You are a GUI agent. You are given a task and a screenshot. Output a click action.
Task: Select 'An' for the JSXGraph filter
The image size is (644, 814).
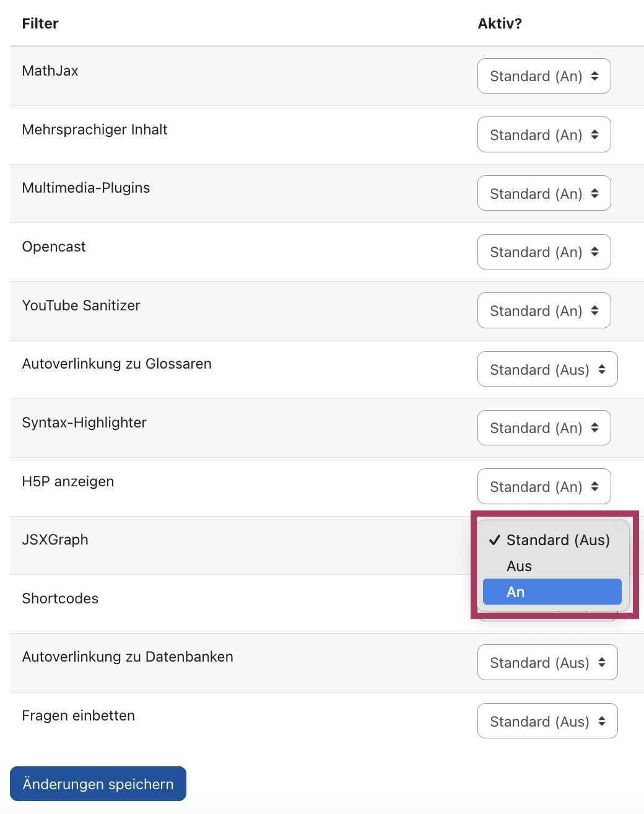coord(552,592)
